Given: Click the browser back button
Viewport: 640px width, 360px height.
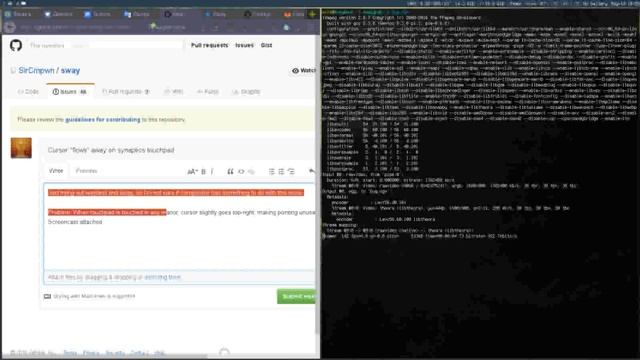Looking at the screenshot, I should (10, 27).
